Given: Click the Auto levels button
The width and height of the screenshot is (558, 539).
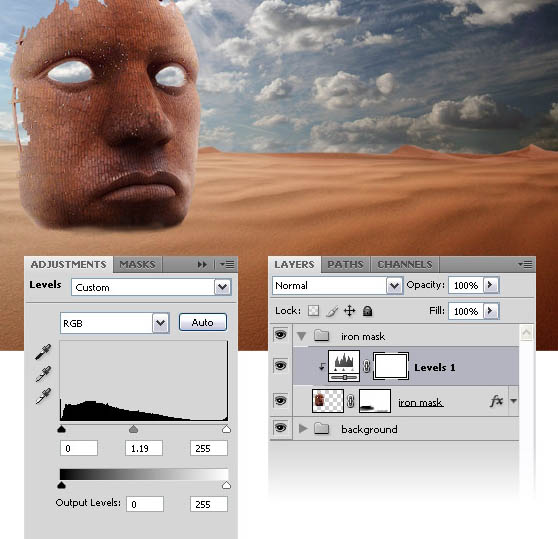Looking at the screenshot, I should pyautogui.click(x=203, y=322).
